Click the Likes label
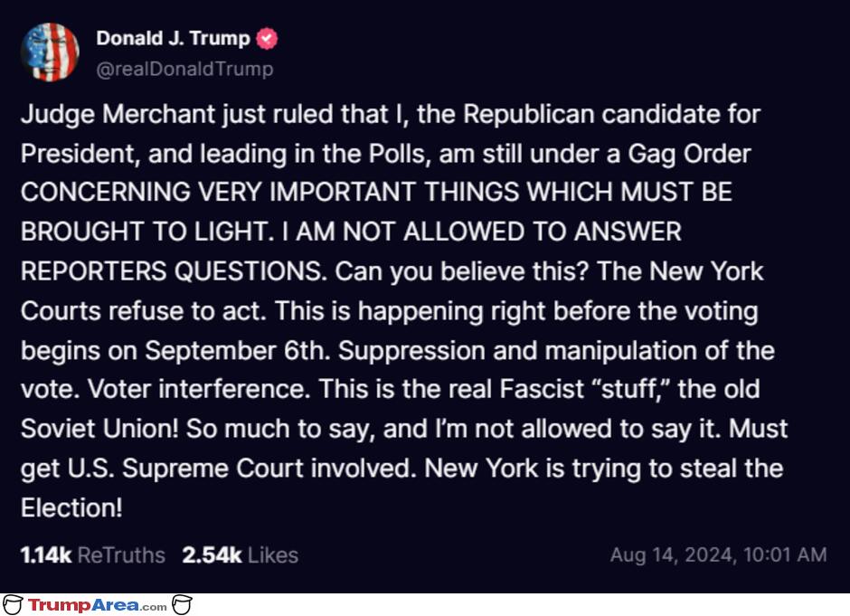Viewport: 850px width, 616px height. point(273,555)
